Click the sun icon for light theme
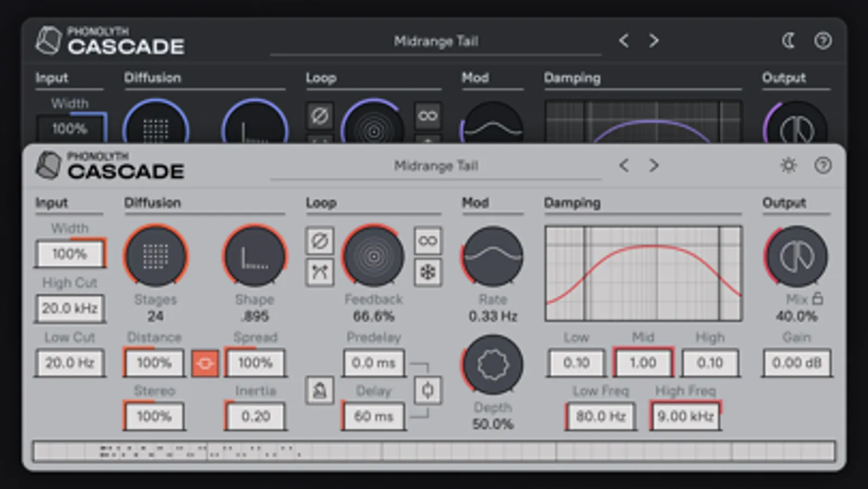The image size is (868, 489). point(788,165)
